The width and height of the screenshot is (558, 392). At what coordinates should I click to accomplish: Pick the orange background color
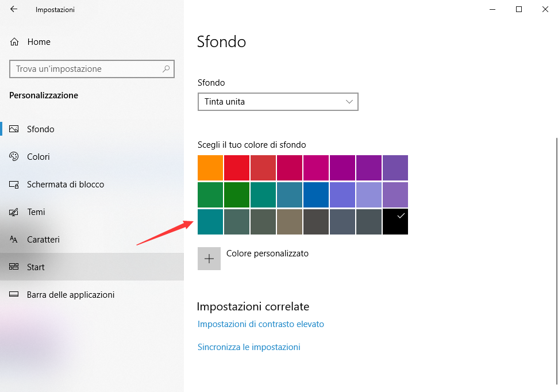[210, 168]
